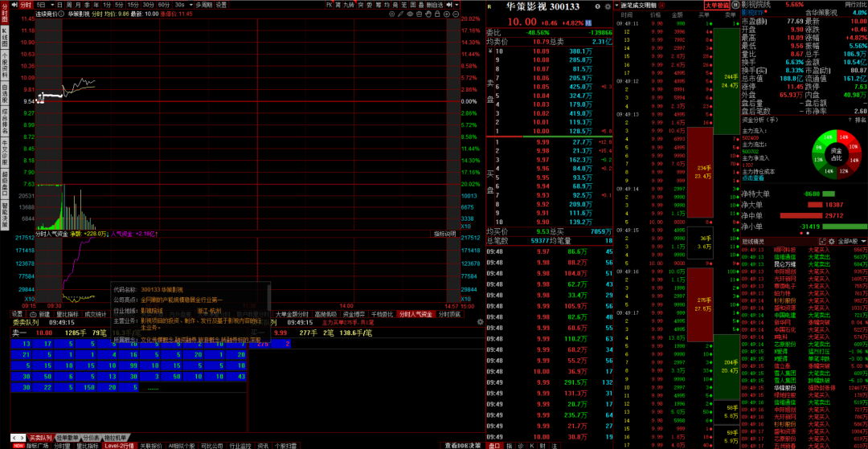Viewport: 868px width, 449px height.
Task: Open the 超级盘口 sidebar tab
Action: click(5, 184)
